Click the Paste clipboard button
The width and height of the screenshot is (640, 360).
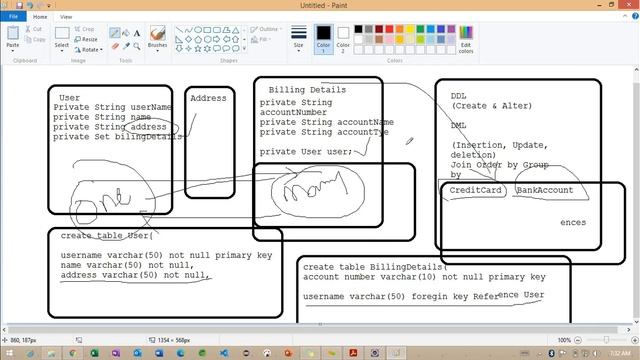point(13,33)
